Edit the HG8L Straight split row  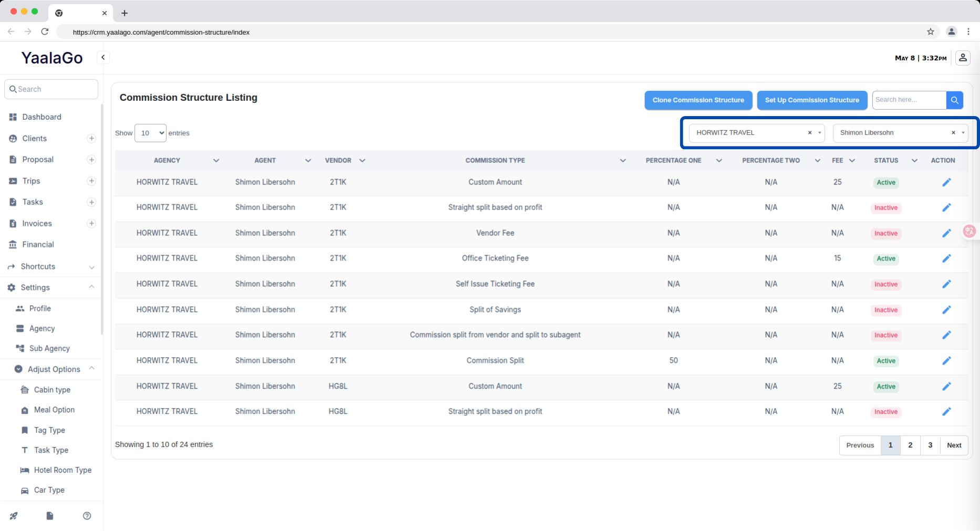946,412
